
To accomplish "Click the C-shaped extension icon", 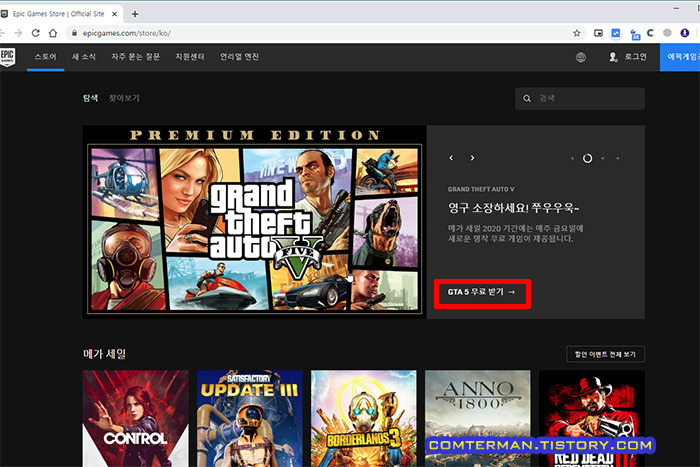I will (650, 33).
